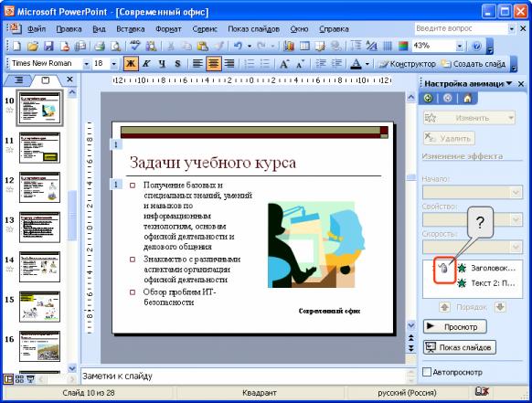Align text left
Screen dimensions: 532x403
[x=197, y=63]
